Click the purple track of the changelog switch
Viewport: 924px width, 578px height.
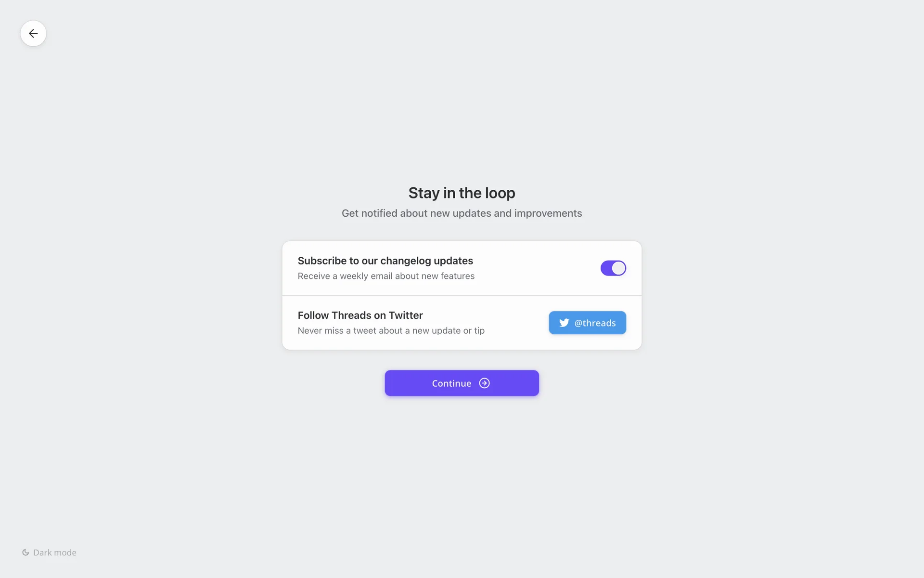click(x=606, y=268)
